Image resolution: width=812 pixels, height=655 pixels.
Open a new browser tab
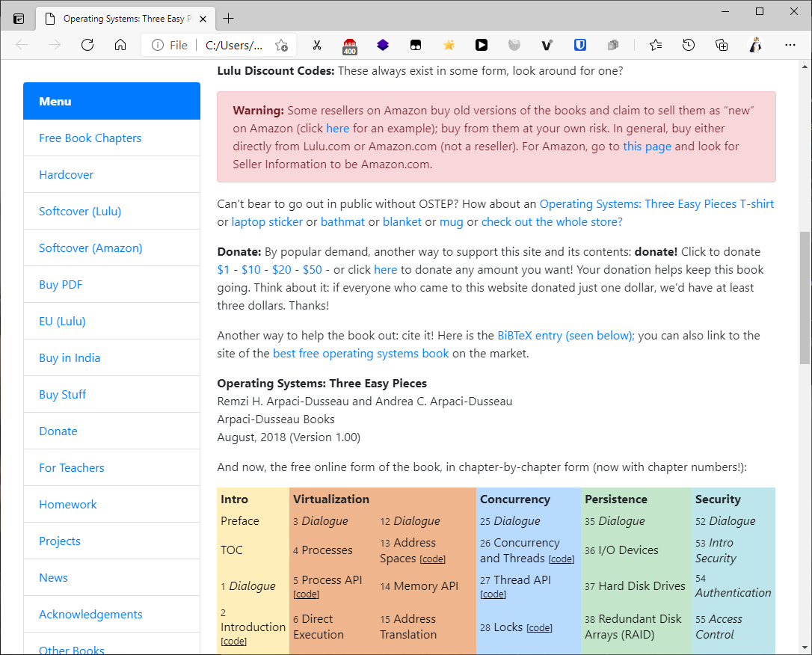pyautogui.click(x=228, y=19)
